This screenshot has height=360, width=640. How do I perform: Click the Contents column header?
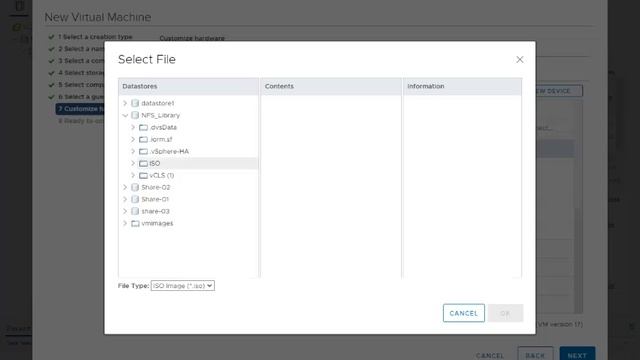(x=331, y=87)
